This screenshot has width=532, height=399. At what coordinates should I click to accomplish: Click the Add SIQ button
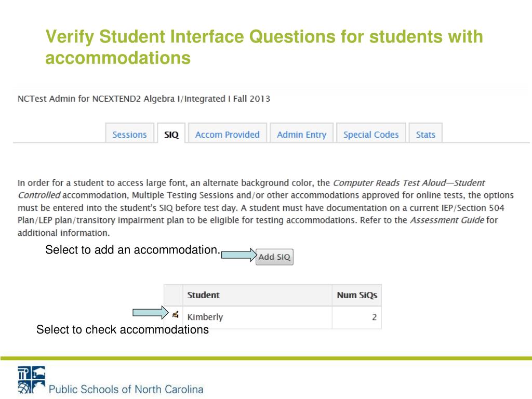274,257
